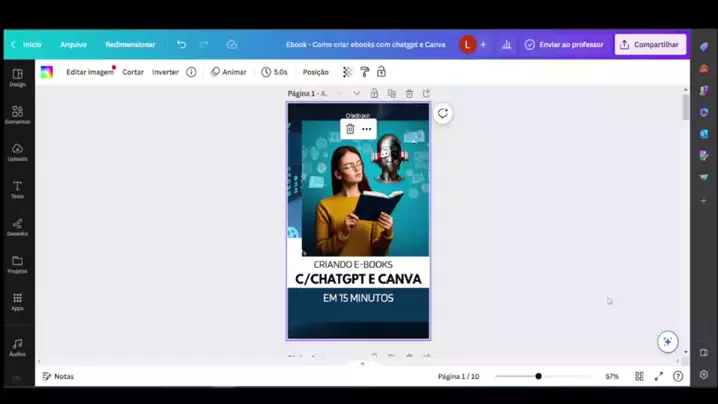Screen dimensions: 718x404
Task: Open the transparency checkerboard tool
Action: click(x=347, y=72)
